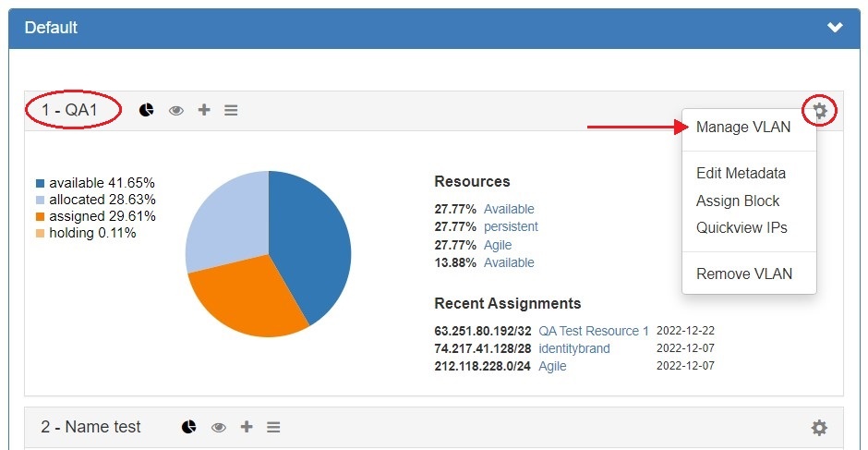Toggle the eye icon for 1 - QA1
Image resolution: width=868 pixels, height=450 pixels.
tap(175, 111)
